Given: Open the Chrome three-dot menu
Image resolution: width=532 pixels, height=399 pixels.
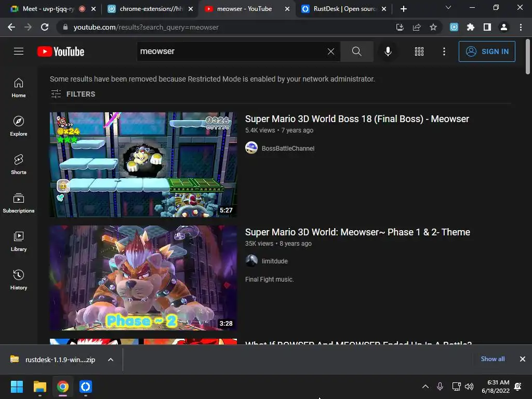Looking at the screenshot, I should (x=521, y=27).
